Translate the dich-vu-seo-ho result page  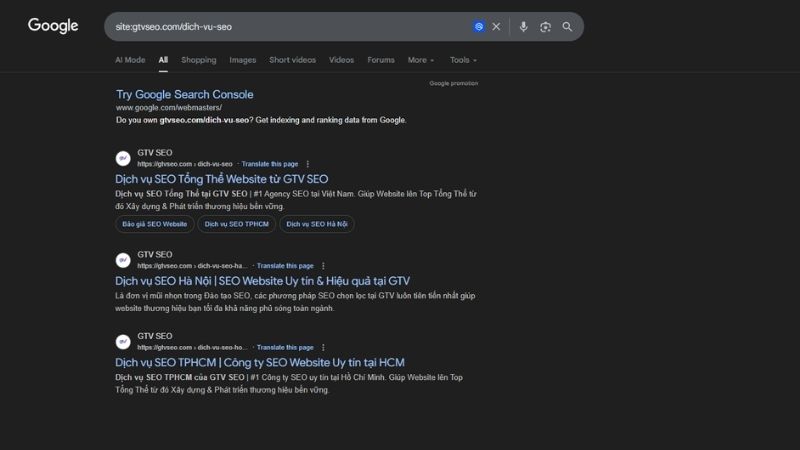[285, 347]
